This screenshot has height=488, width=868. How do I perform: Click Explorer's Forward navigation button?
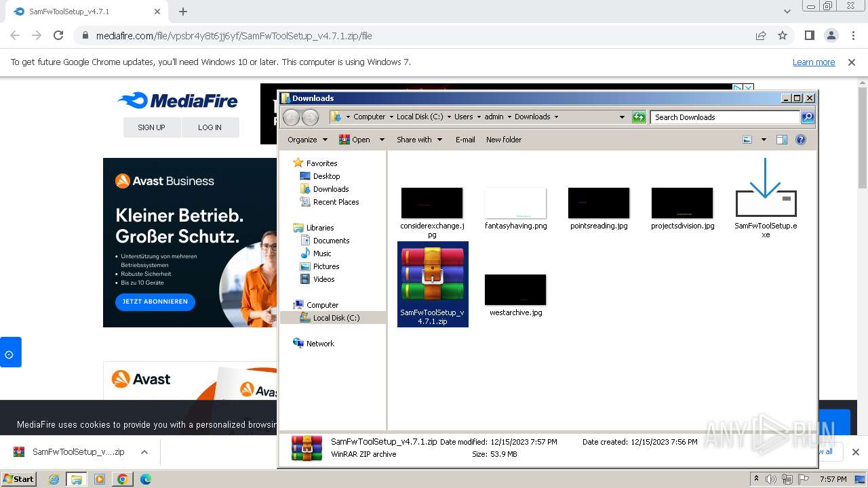tap(310, 117)
